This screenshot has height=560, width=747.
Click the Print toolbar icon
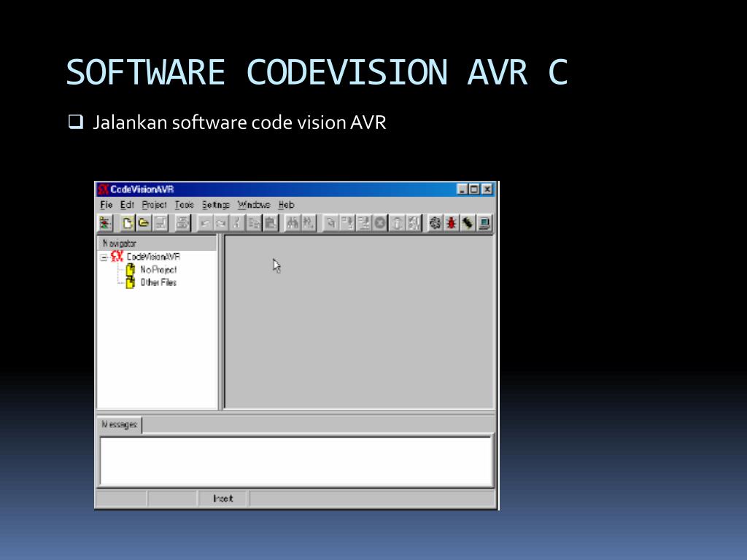click(x=182, y=223)
